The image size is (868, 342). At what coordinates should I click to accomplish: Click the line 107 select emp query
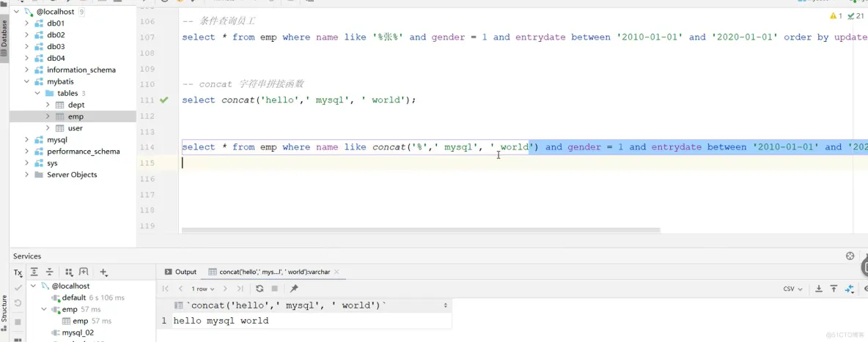coord(525,37)
